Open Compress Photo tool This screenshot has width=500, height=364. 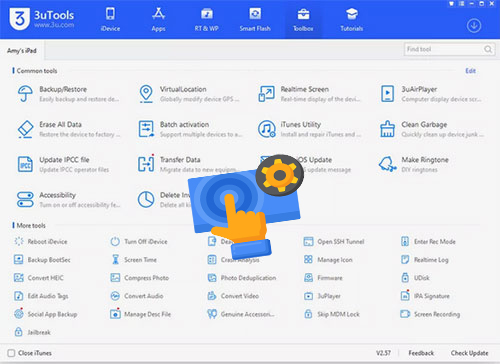[x=140, y=278]
